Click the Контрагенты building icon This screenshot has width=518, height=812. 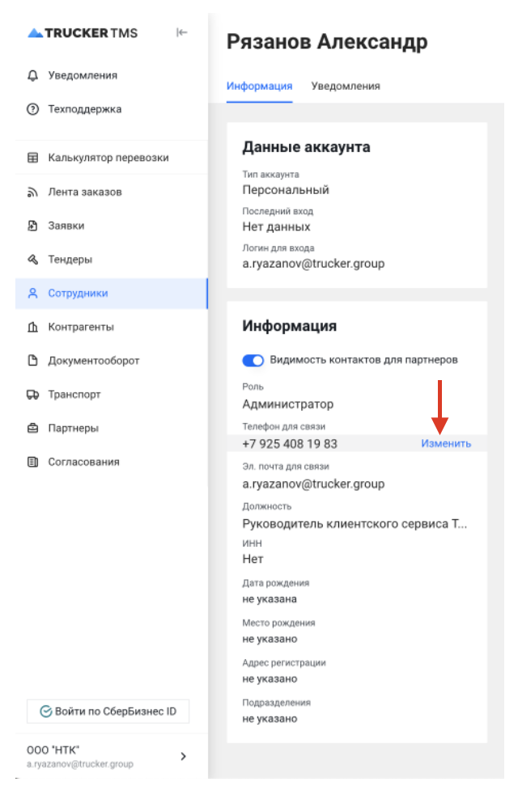click(x=33, y=327)
